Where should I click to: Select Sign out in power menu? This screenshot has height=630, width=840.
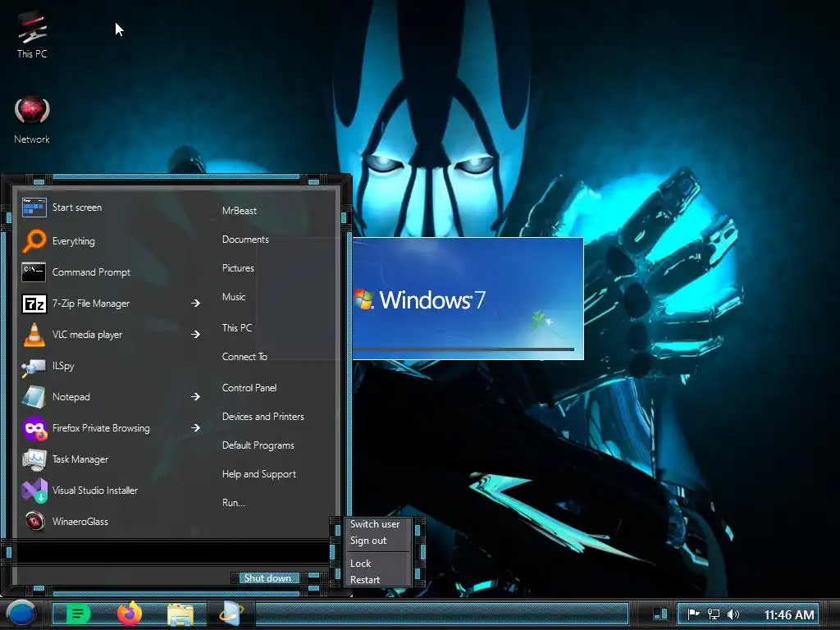368,541
